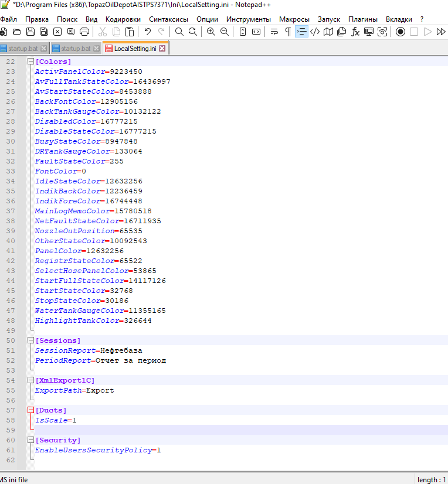Viewport: 448px width, 484px height.
Task: Click the SessionReport=Нефтебаза line
Action: click(x=89, y=350)
